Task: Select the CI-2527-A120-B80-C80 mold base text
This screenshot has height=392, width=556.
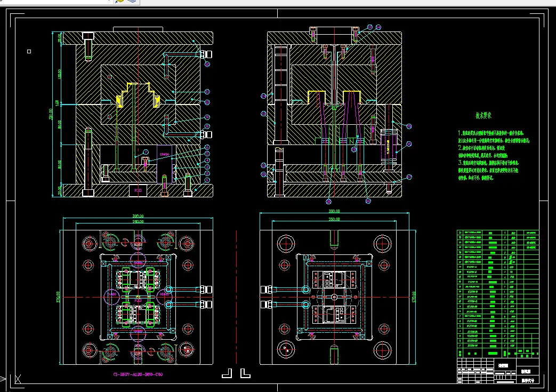Action: [138, 374]
